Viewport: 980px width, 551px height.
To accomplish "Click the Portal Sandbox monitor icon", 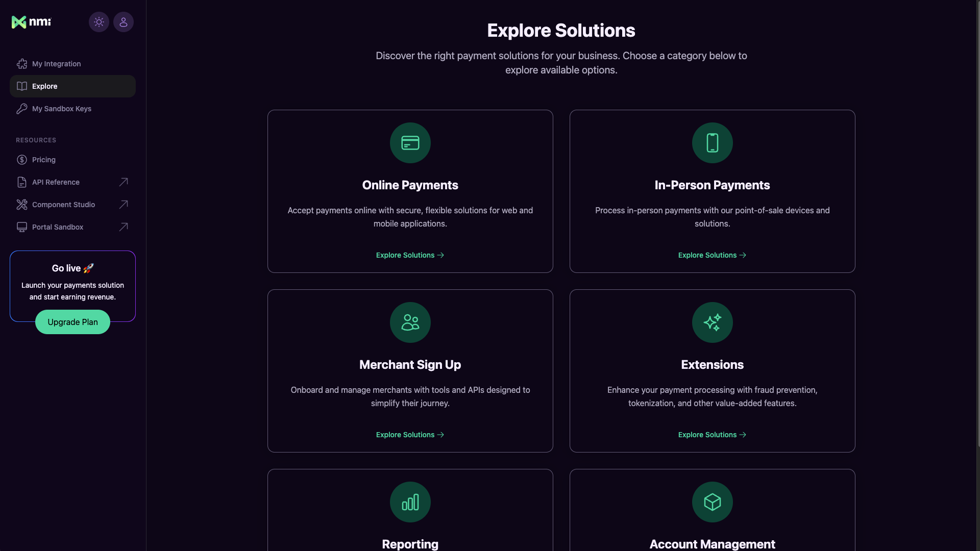I will [22, 227].
